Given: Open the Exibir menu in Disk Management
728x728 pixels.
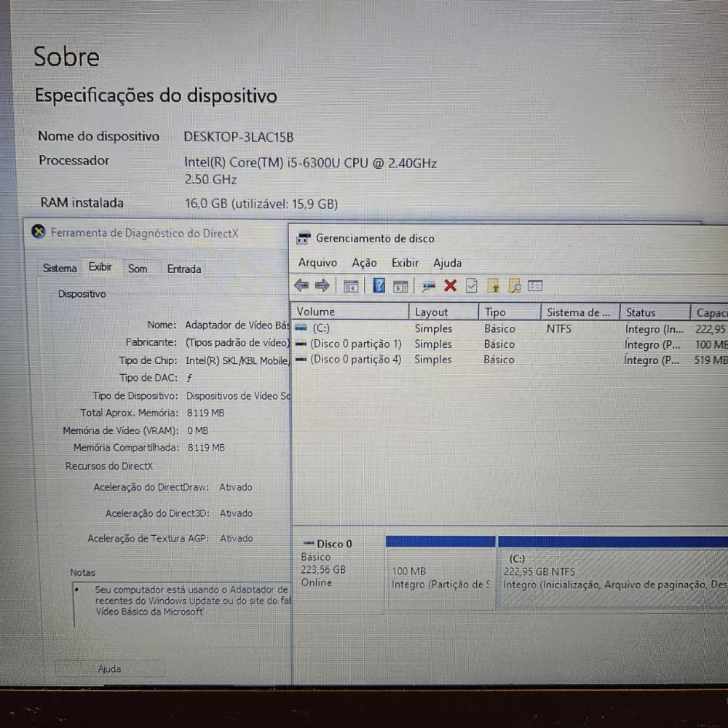Looking at the screenshot, I should coord(405,264).
